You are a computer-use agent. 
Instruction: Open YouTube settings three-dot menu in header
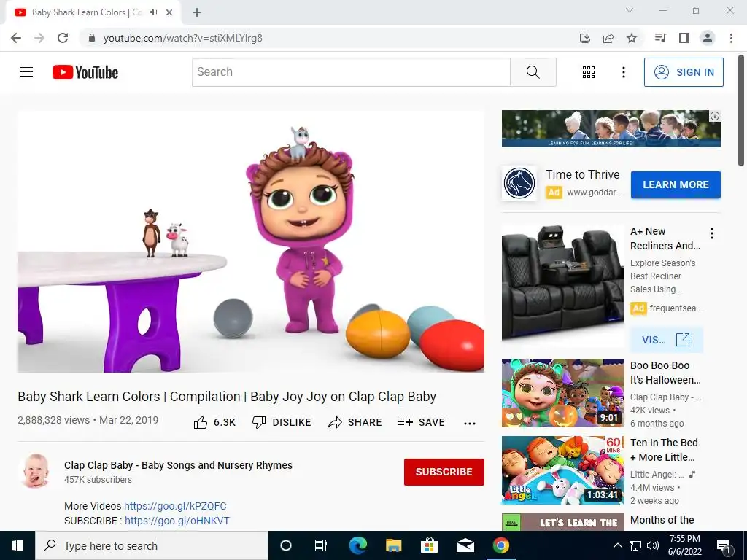pyautogui.click(x=623, y=72)
